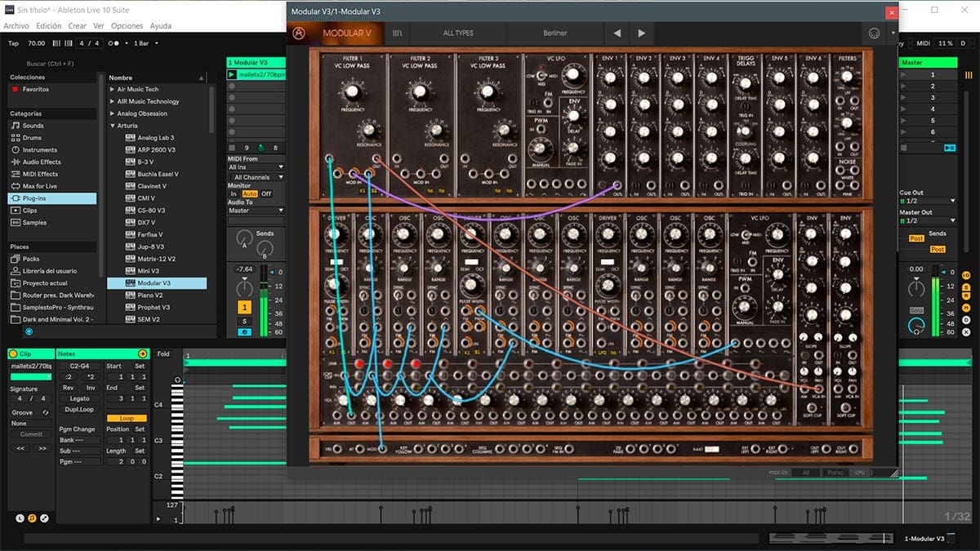The image size is (980, 551).
Task: Go to previous preset with left arrow
Action: (617, 33)
